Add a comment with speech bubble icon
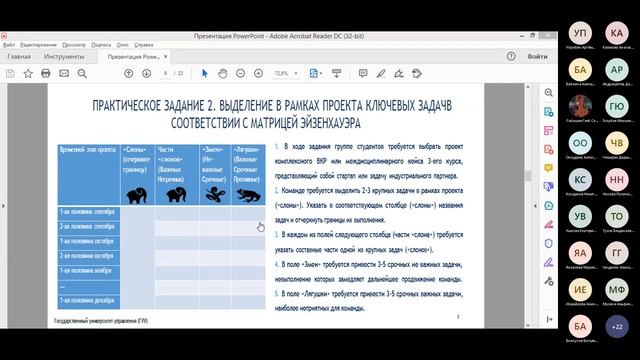640x360 pixels. pos(363,73)
